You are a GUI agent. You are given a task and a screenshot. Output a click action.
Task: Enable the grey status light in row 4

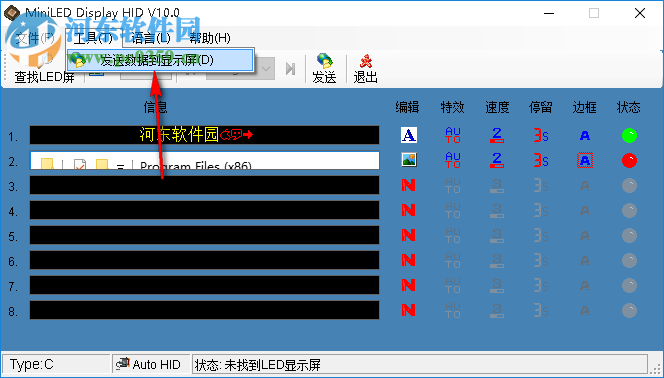(629, 210)
